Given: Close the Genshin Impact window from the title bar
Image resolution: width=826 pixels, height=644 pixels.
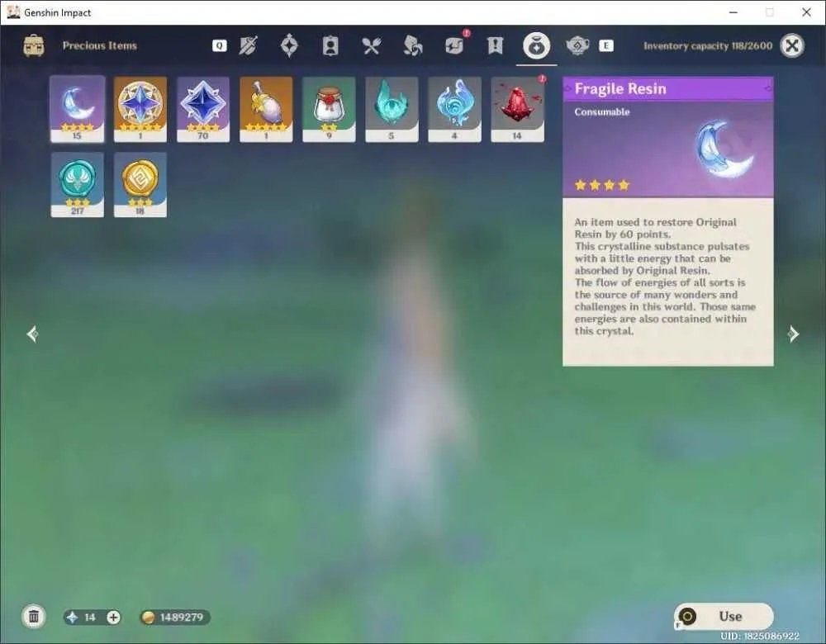Looking at the screenshot, I should [x=806, y=12].
